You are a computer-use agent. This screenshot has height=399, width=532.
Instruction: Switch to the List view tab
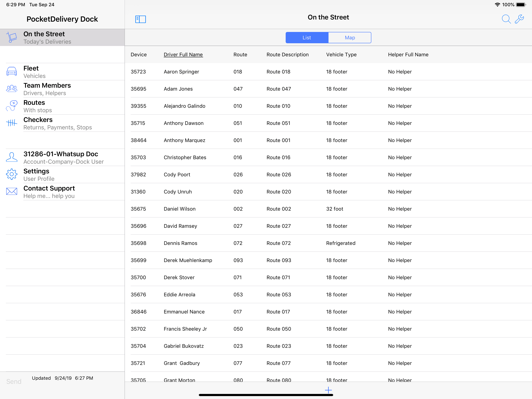(x=307, y=38)
